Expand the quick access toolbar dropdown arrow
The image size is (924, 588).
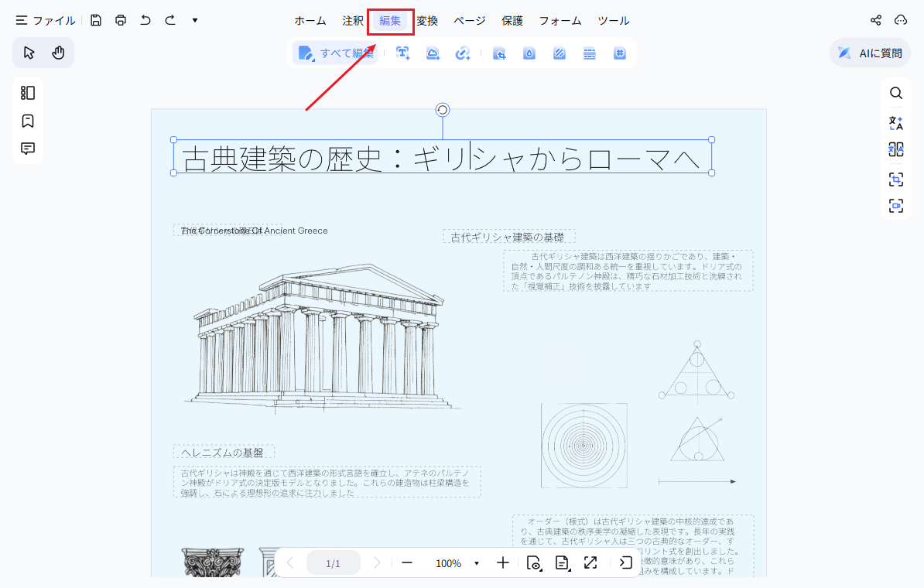[x=195, y=20]
